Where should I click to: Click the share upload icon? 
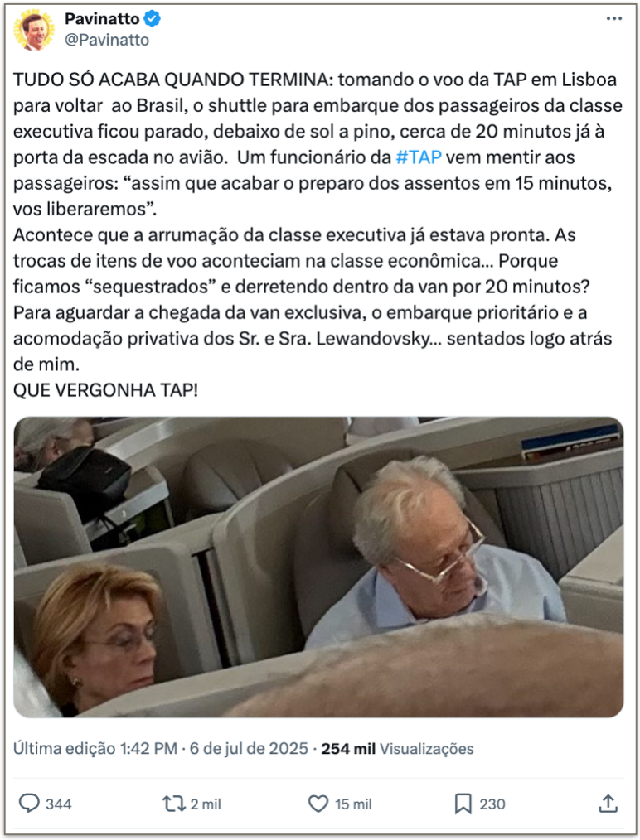click(608, 803)
